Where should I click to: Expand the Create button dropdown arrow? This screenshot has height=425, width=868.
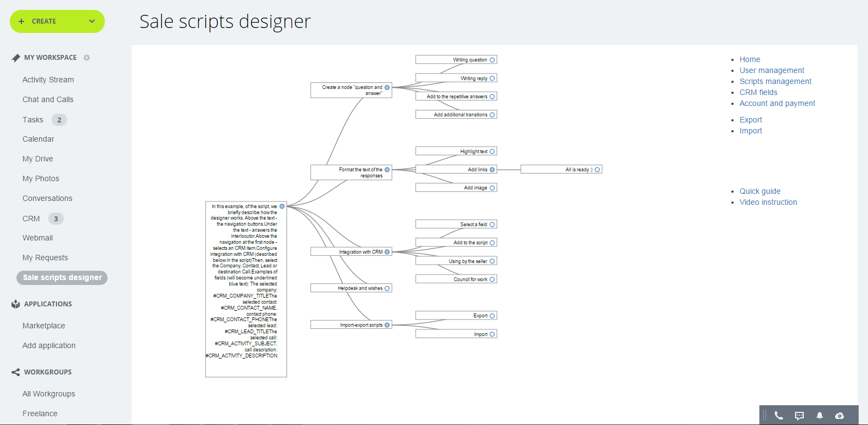[92, 21]
